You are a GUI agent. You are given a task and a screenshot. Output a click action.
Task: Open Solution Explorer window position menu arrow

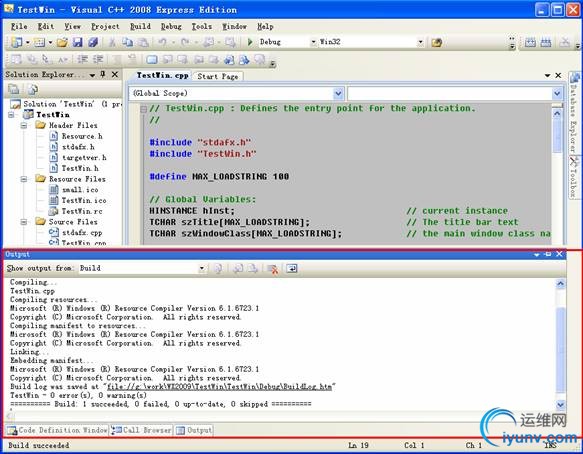tap(92, 75)
